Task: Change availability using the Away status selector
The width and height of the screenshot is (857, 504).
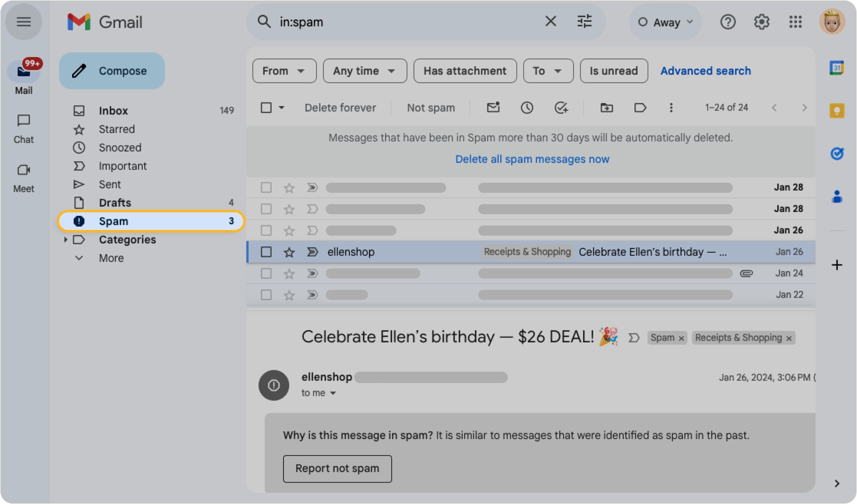Action: point(664,22)
